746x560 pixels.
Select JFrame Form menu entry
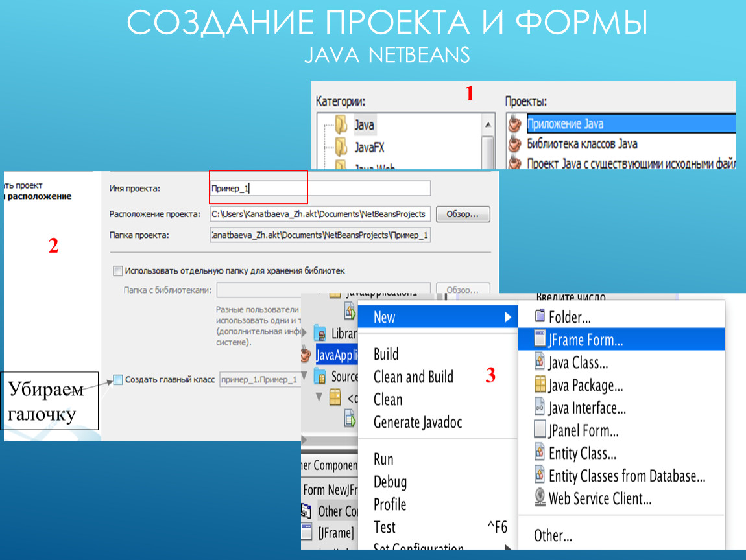585,340
